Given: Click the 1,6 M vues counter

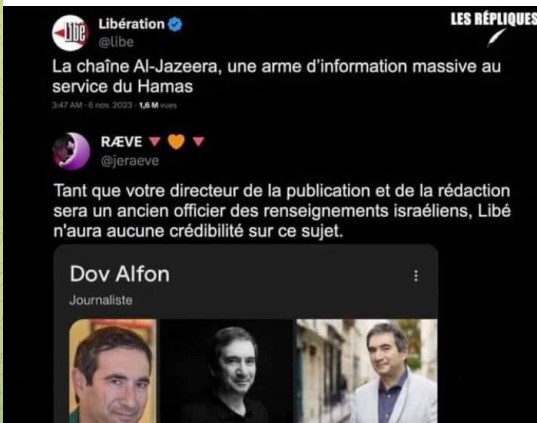Looking at the screenshot, I should click(x=158, y=105).
